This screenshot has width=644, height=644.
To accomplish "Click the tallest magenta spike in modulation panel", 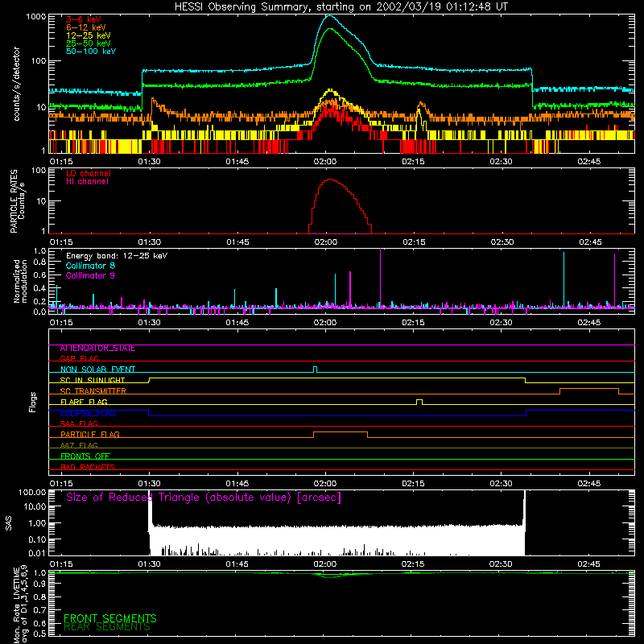I will (x=380, y=279).
